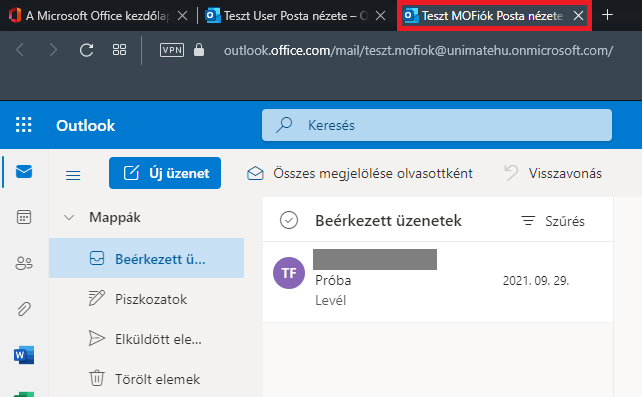Image resolution: width=642 pixels, height=397 pixels.
Task: Switch to Microsoft Office kezdőlap tab
Action: click(97, 16)
